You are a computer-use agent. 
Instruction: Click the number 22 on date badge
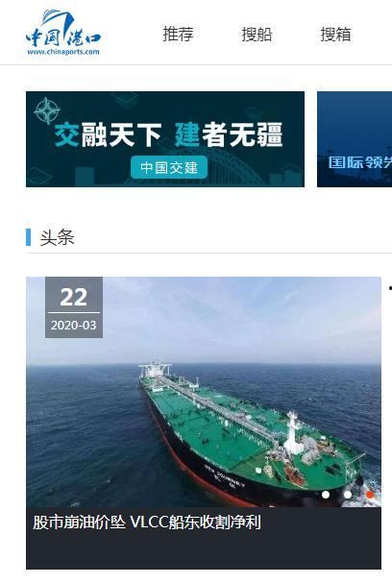[x=74, y=297]
